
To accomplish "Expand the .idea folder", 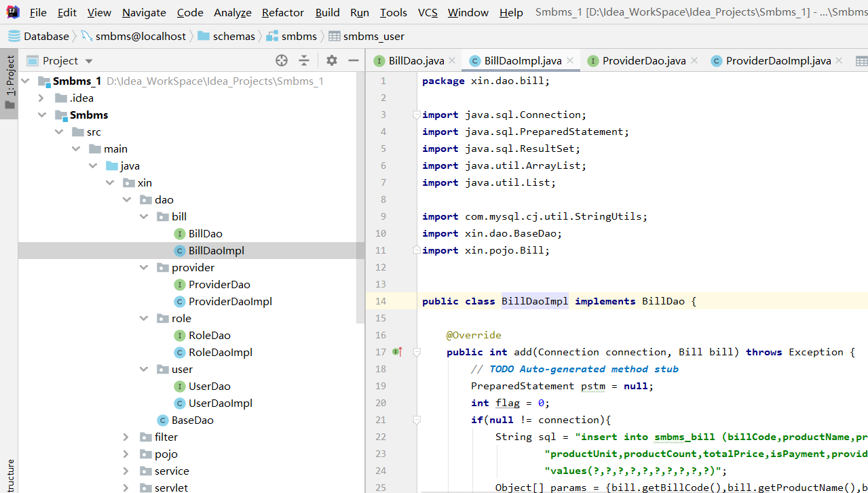I will (41, 98).
